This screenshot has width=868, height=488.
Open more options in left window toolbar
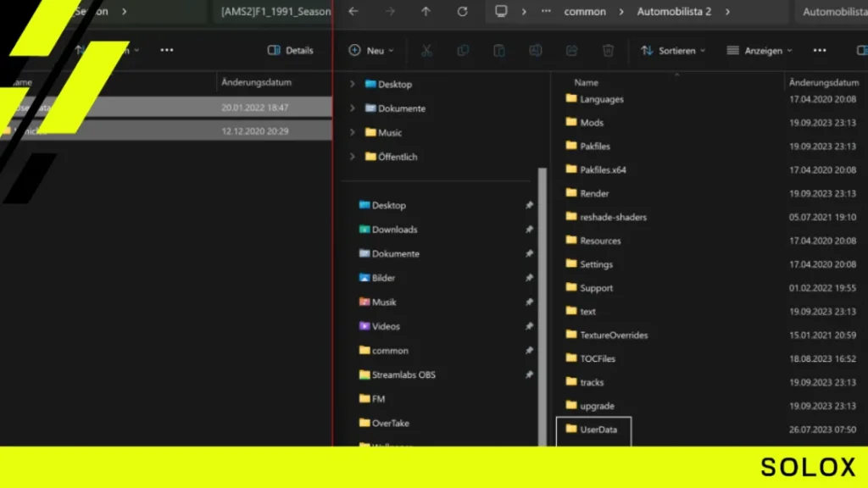167,50
